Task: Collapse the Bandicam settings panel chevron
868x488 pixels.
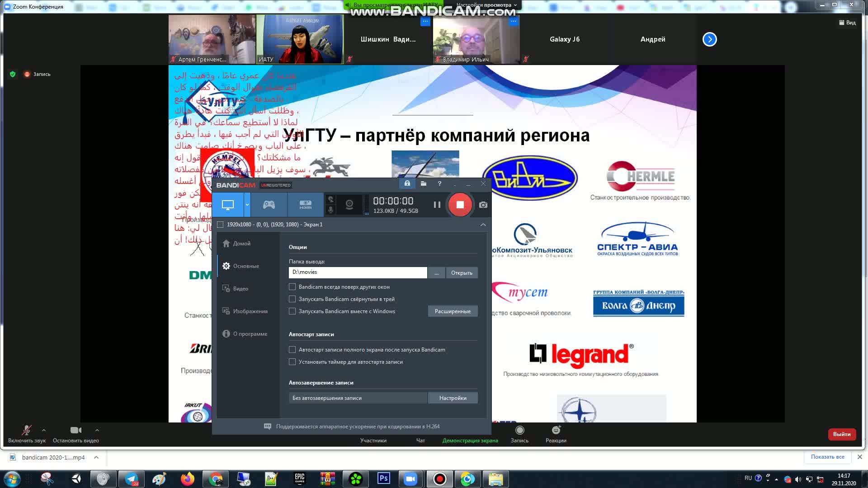Action: (x=483, y=225)
